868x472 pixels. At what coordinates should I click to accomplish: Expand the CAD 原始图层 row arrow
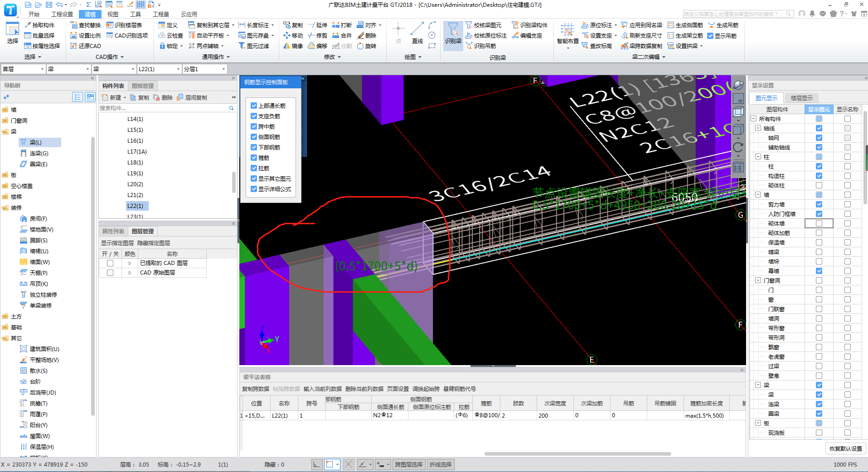(130, 273)
